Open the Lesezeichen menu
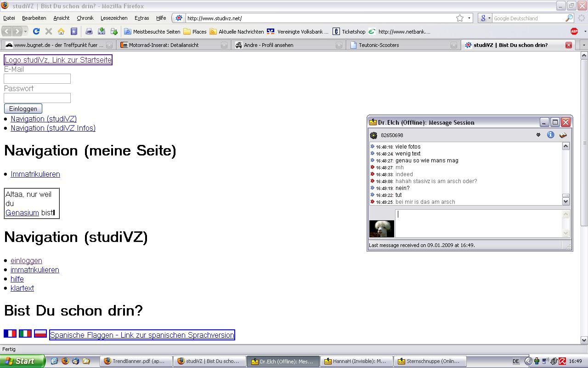 click(114, 18)
